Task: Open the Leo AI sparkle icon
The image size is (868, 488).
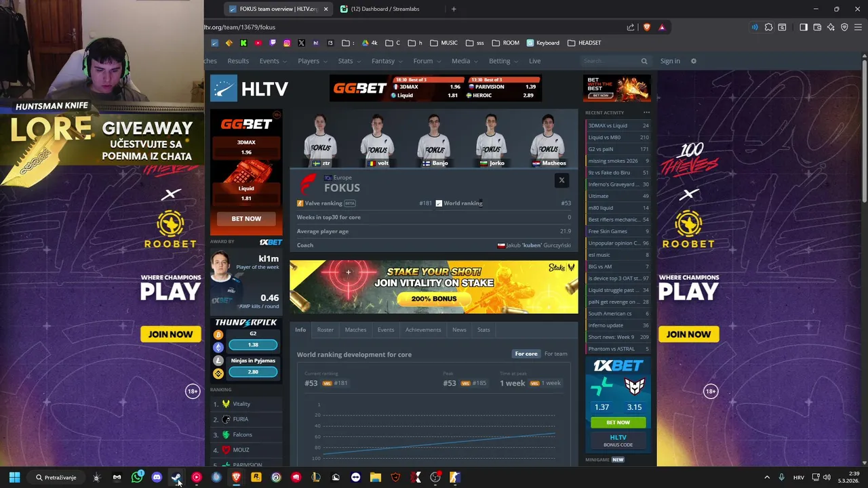Action: point(831,27)
